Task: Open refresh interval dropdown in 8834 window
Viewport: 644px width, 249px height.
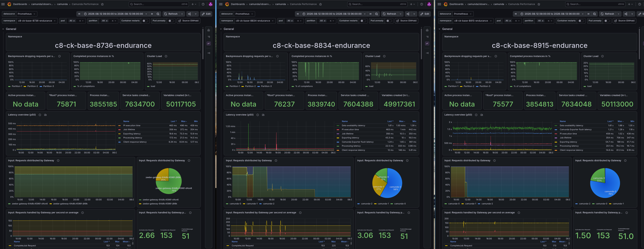Action: 400,14
